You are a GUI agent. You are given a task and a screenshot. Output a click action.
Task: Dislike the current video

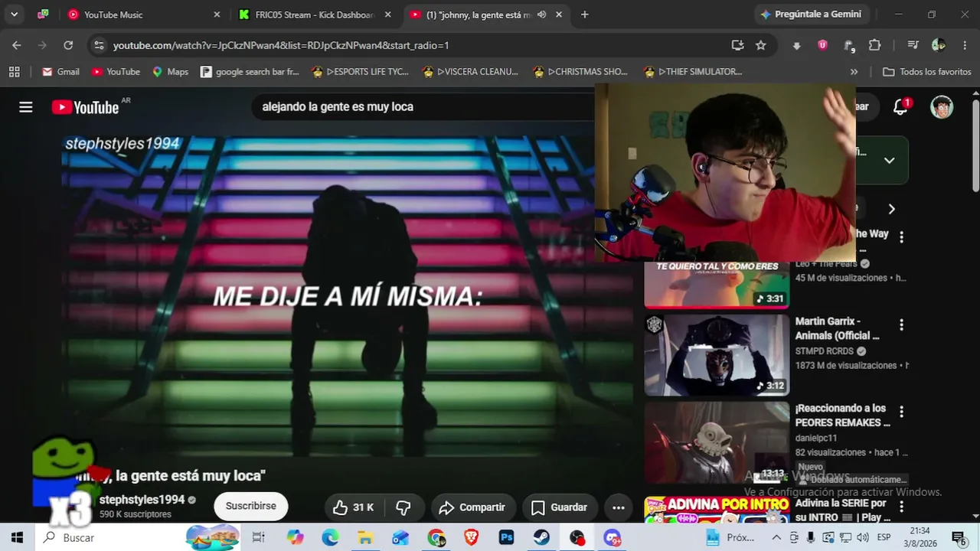(403, 507)
